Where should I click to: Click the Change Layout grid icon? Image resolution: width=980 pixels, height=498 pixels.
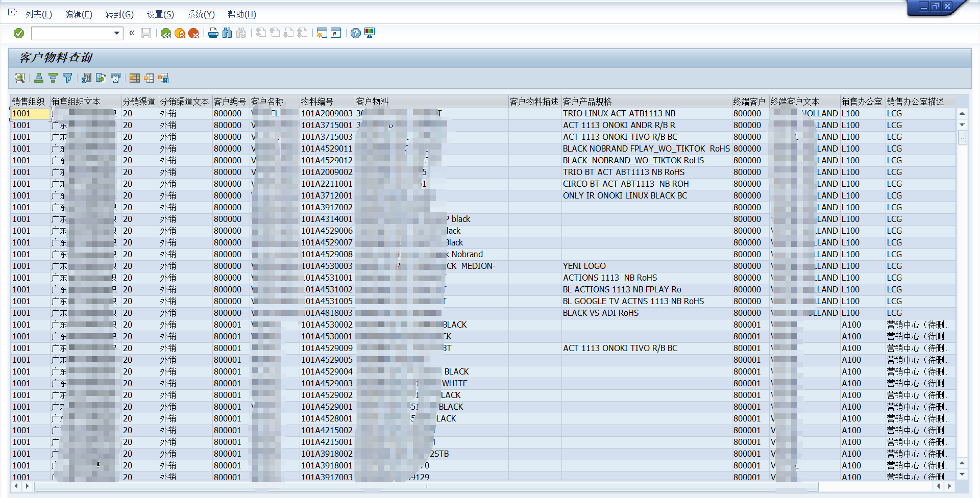tap(135, 78)
